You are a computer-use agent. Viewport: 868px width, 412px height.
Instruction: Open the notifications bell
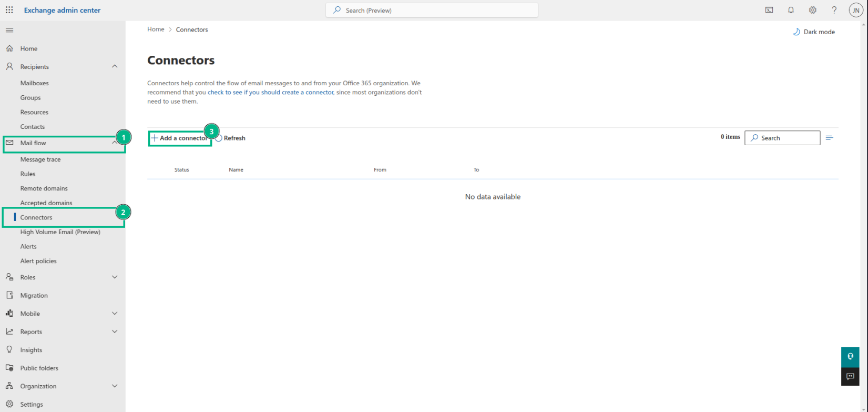791,10
